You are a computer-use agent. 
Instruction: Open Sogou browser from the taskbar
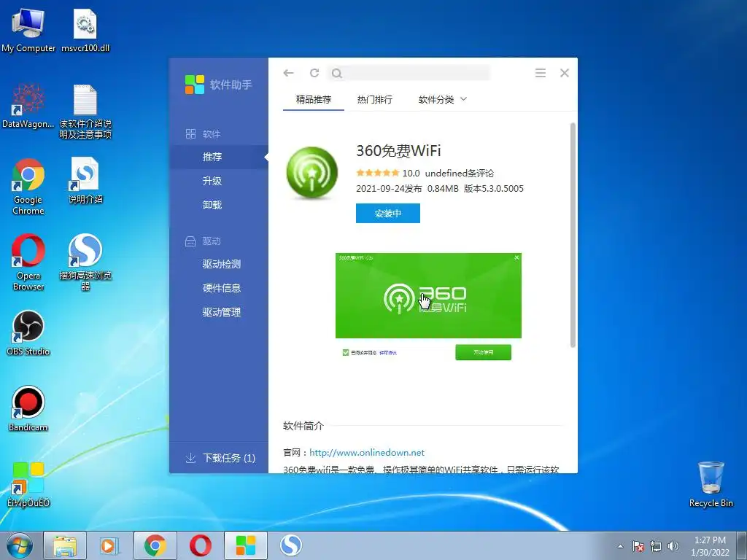(290, 545)
